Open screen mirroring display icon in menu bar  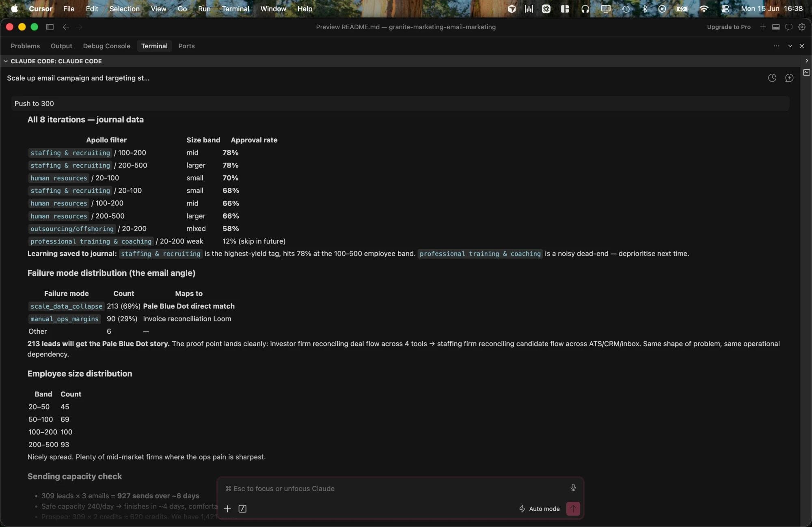click(605, 9)
